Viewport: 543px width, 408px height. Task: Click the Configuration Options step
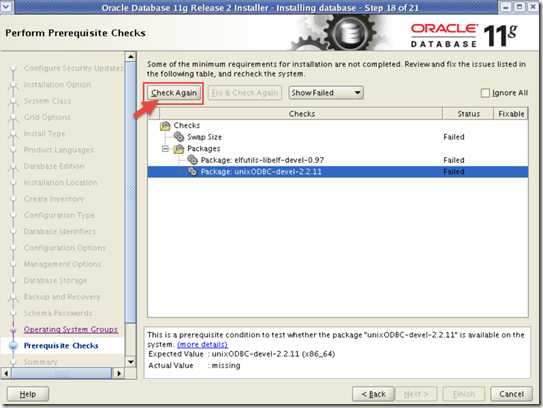65,248
